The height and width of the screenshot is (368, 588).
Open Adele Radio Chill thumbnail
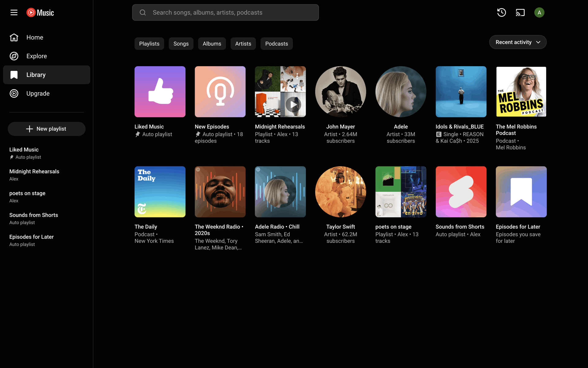(280, 192)
